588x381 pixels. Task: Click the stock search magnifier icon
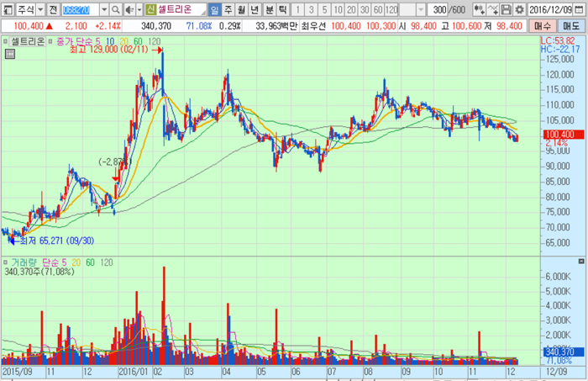113,10
